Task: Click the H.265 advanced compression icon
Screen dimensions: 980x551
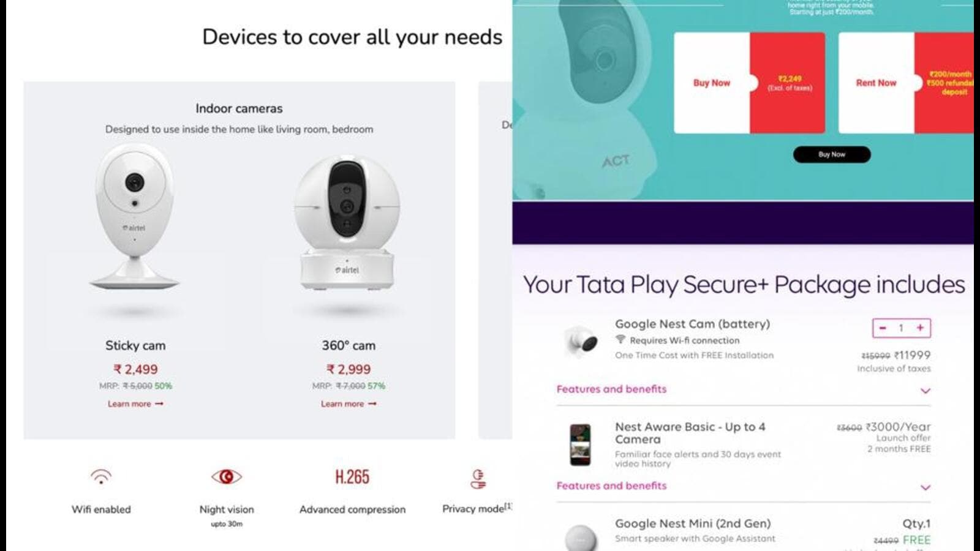Action: (x=352, y=476)
